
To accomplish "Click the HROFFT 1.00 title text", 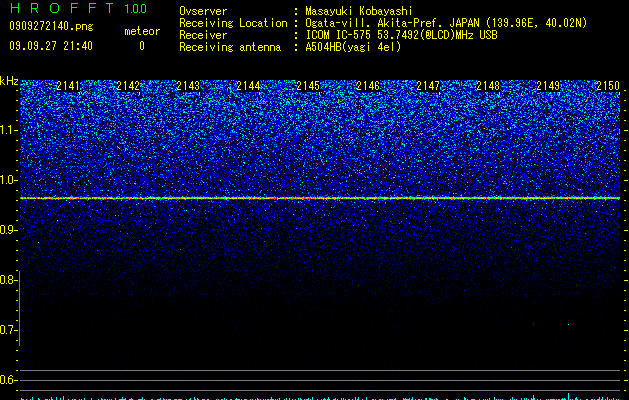I will coord(79,8).
